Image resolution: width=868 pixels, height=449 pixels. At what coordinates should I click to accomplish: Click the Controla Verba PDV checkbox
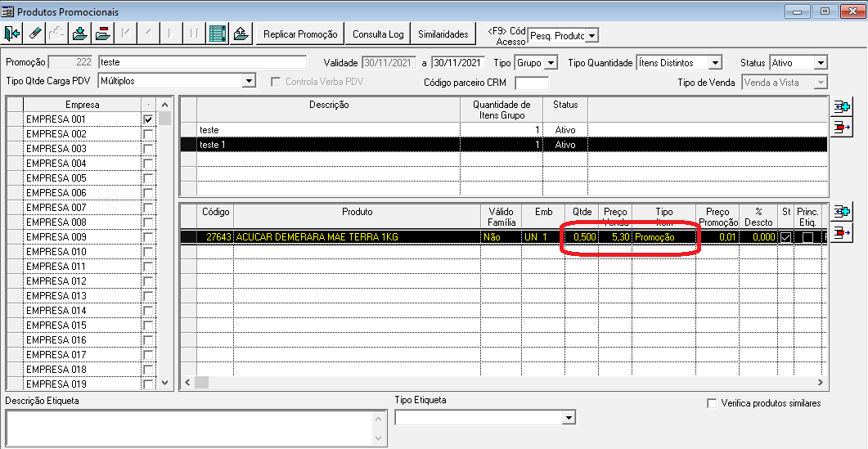(275, 82)
